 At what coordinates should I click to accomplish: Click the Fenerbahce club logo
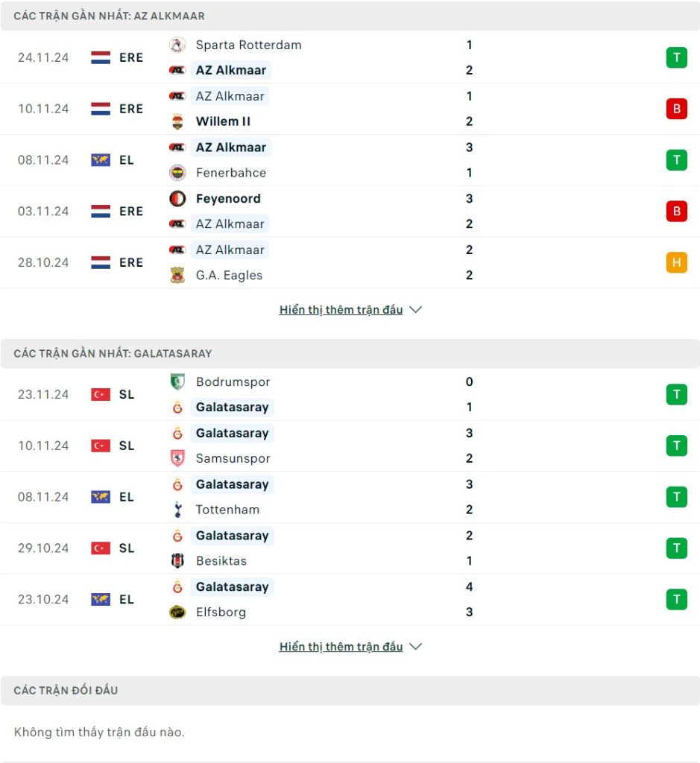pos(177,173)
